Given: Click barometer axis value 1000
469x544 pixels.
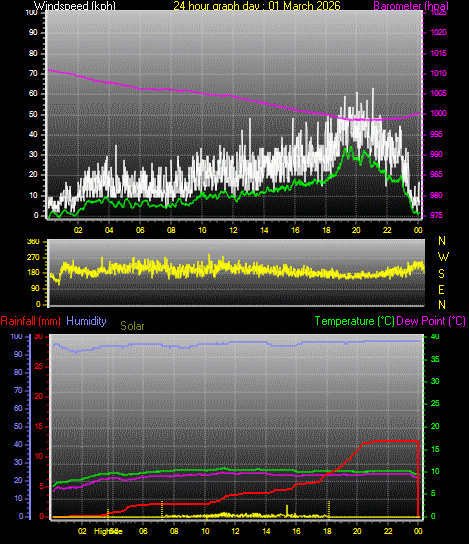Looking at the screenshot, I should [438, 113].
